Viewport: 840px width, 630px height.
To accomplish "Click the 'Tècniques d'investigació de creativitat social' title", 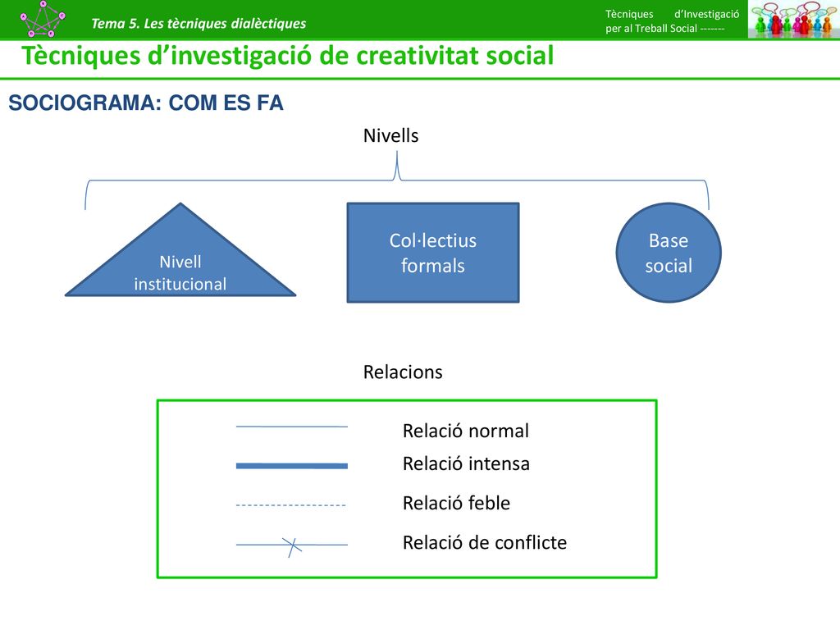I will point(288,56).
